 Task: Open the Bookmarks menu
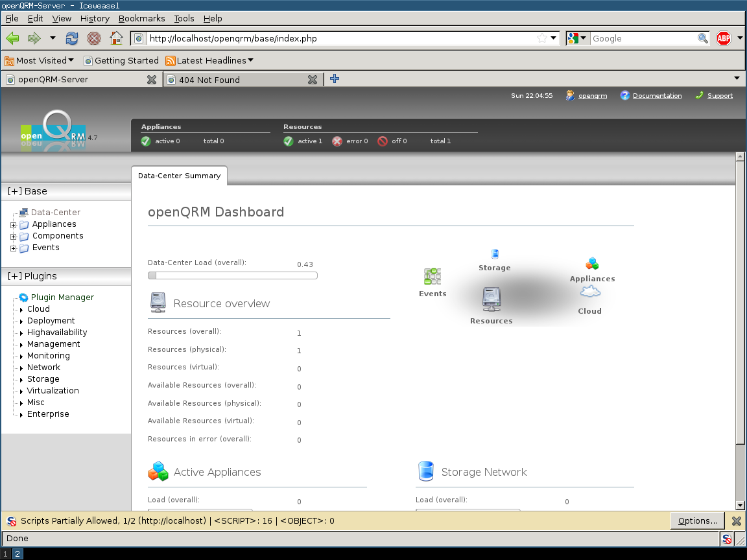[141, 19]
